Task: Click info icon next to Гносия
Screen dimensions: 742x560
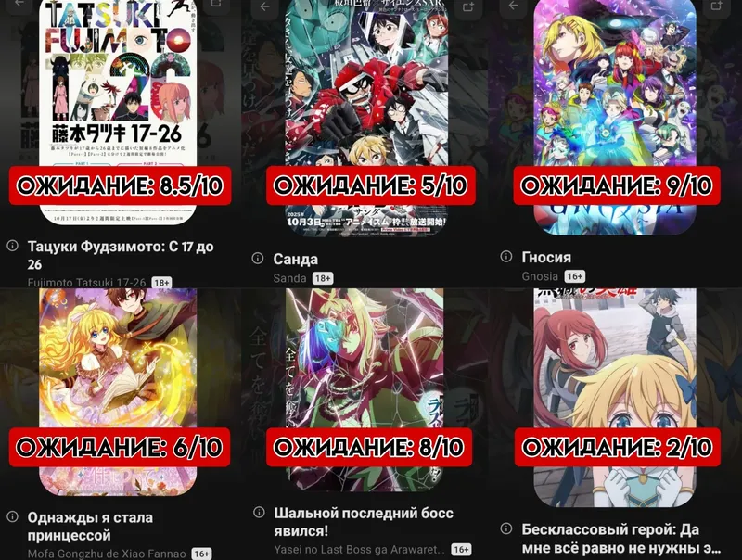Action: pyautogui.click(x=505, y=256)
